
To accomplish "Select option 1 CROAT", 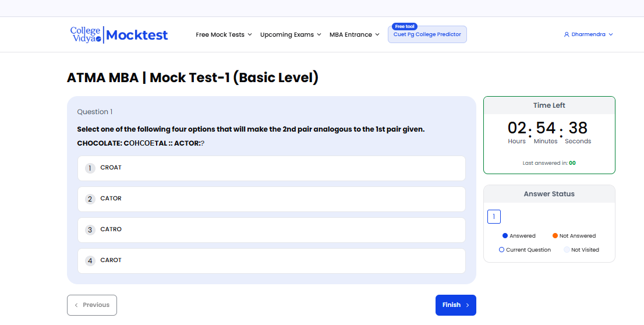I will (271, 168).
